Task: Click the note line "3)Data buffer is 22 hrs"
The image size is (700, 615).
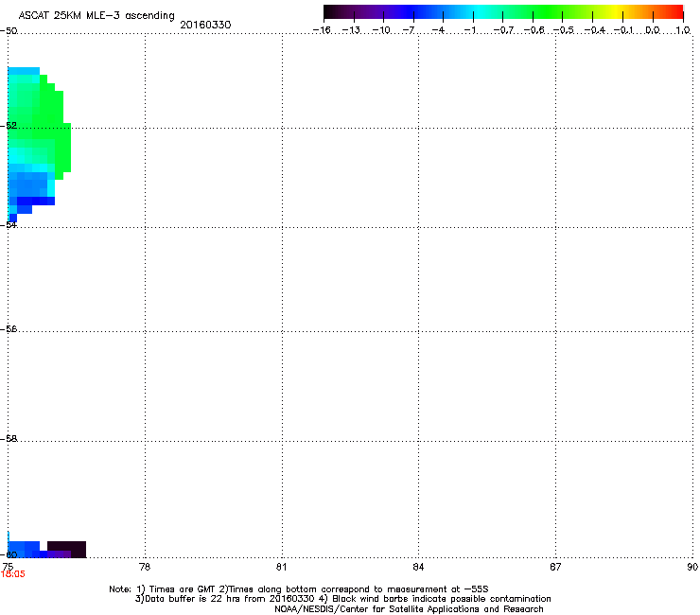Action: (x=342, y=599)
